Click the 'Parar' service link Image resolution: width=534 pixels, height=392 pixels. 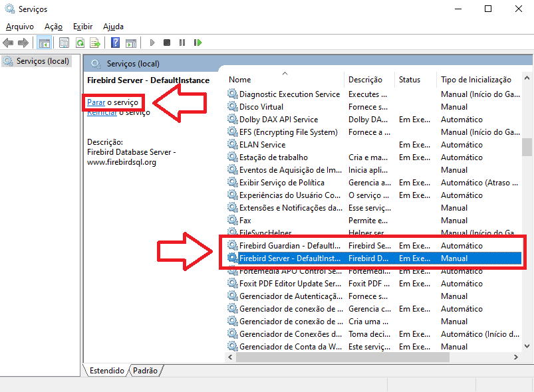coord(96,102)
